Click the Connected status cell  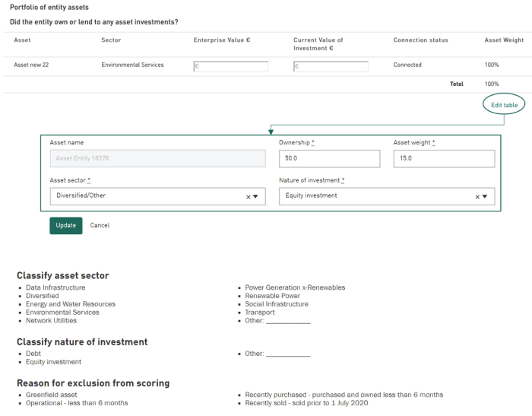coord(407,65)
